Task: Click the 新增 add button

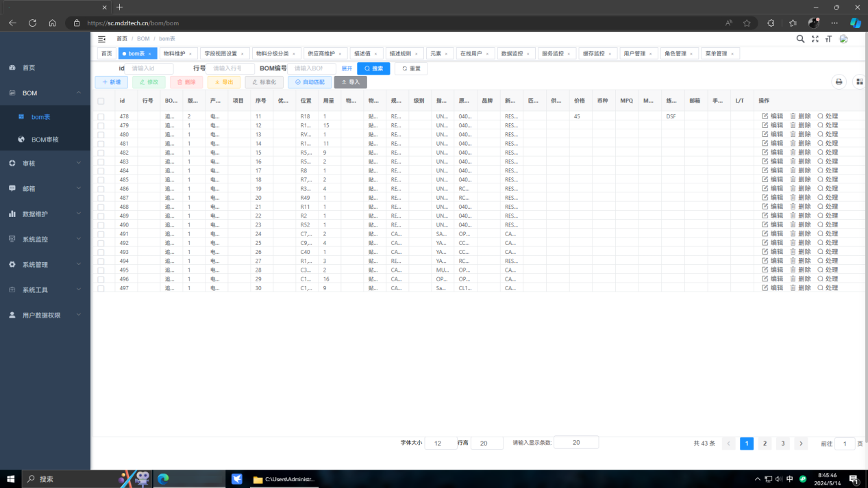Action: point(111,82)
